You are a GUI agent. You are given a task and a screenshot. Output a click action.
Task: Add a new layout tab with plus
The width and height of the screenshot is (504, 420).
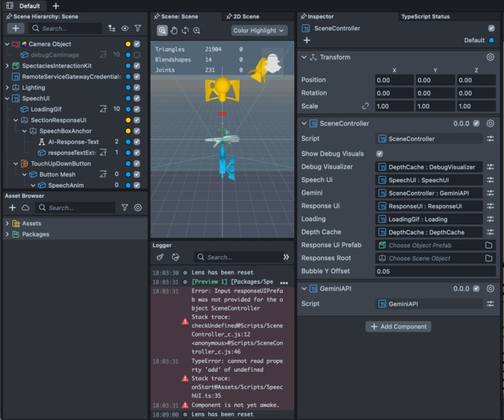56,6
